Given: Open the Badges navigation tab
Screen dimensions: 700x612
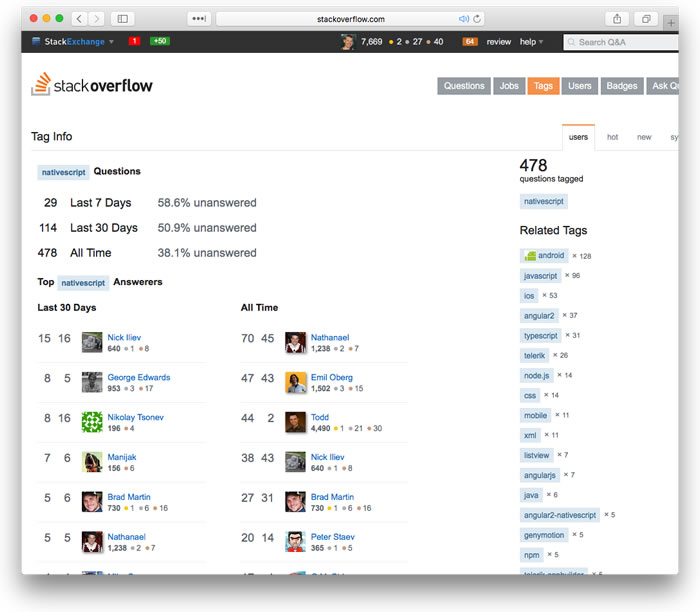Looking at the screenshot, I should pyautogui.click(x=622, y=86).
